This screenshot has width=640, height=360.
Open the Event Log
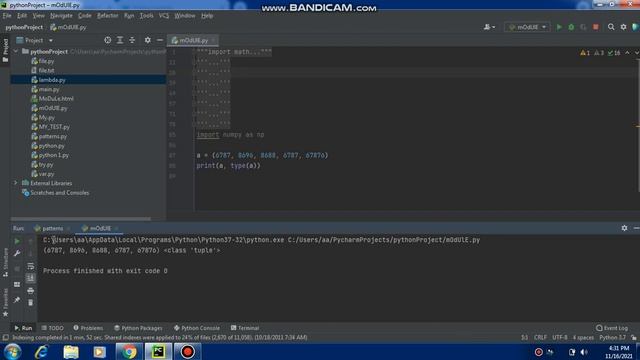tap(612, 328)
